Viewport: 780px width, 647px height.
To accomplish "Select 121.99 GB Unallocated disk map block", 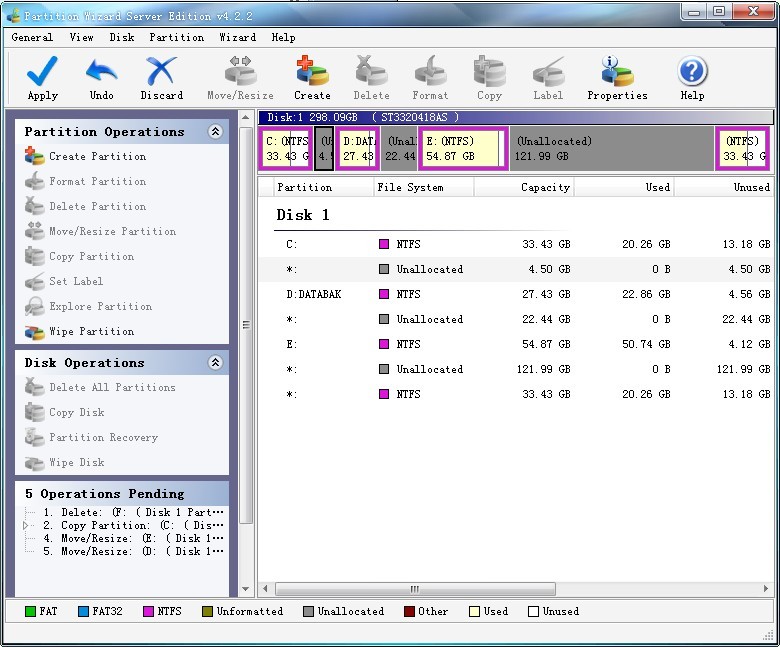I will point(612,148).
